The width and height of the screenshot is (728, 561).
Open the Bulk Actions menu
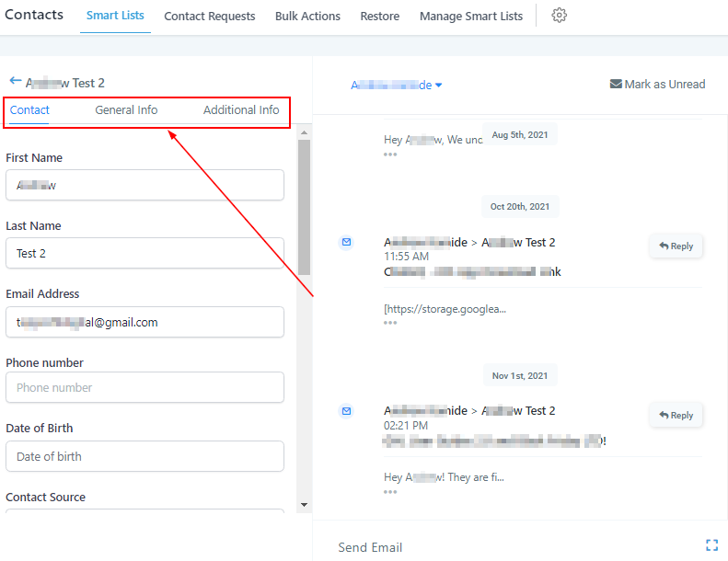tap(307, 17)
